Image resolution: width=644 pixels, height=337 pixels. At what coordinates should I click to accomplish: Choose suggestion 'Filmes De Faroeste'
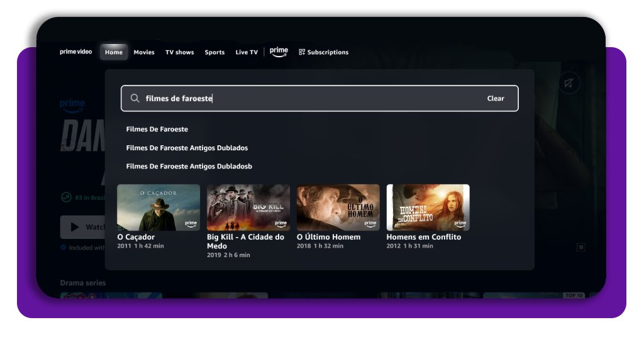157,129
